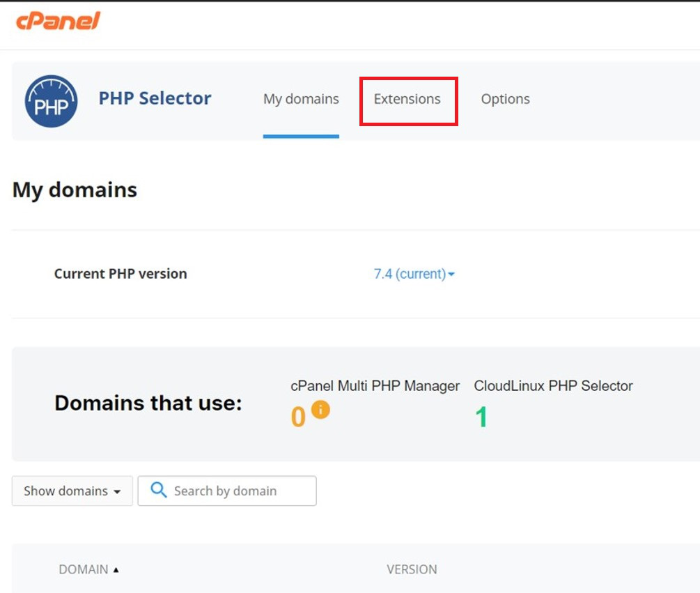Click the orange info icon beside 0

[x=320, y=410]
